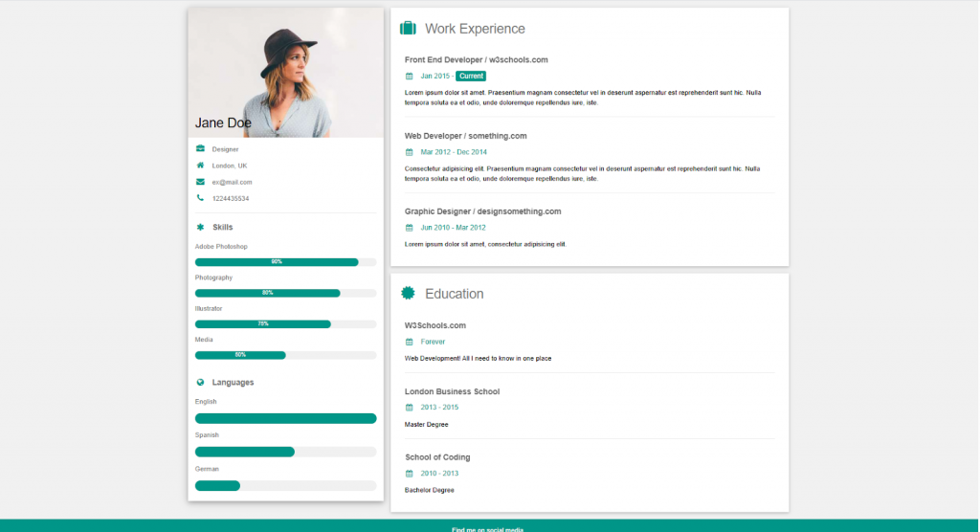980x532 pixels.
Task: Click the Media skill label
Action: (x=204, y=340)
